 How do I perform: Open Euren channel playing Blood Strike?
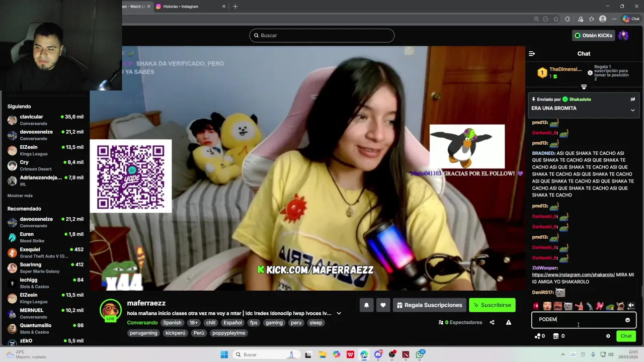(45, 237)
